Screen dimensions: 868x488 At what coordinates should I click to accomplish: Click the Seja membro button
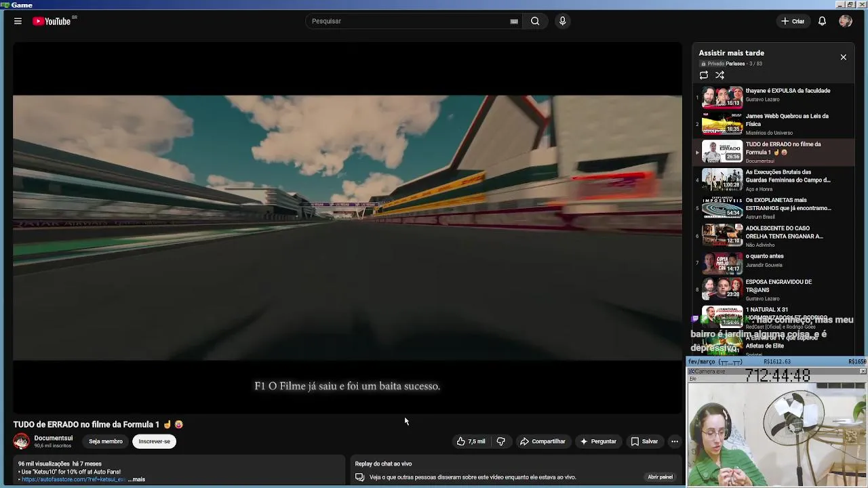[x=106, y=441]
